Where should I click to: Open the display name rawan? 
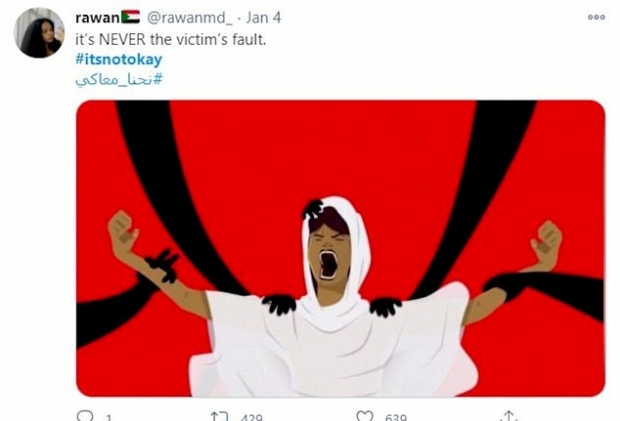coord(98,17)
